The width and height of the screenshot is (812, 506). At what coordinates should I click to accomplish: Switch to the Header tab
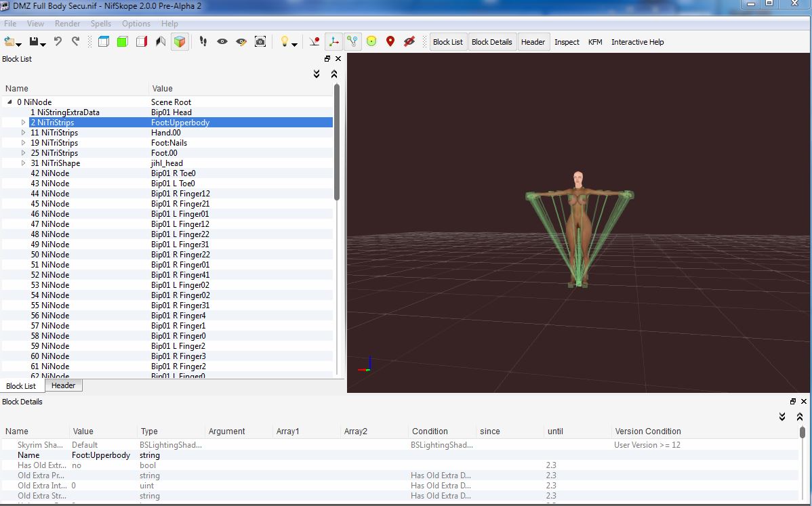click(x=63, y=385)
